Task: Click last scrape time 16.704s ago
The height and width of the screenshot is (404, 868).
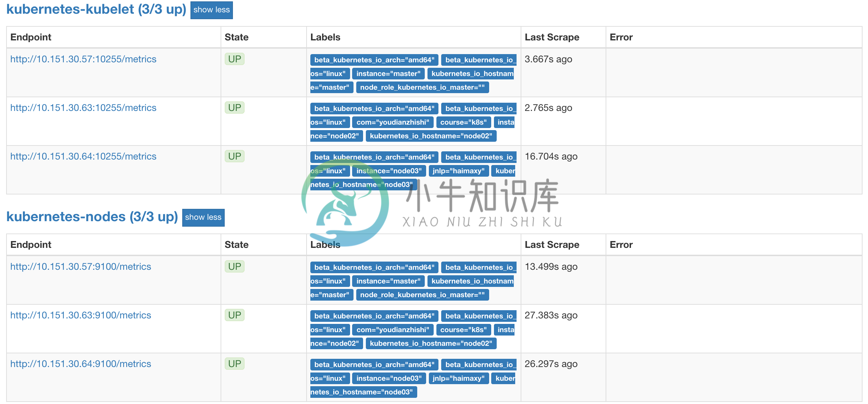Action: click(551, 156)
